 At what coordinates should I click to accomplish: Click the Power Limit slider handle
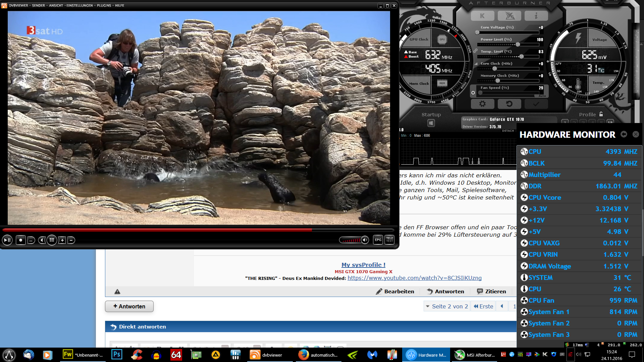tap(518, 45)
